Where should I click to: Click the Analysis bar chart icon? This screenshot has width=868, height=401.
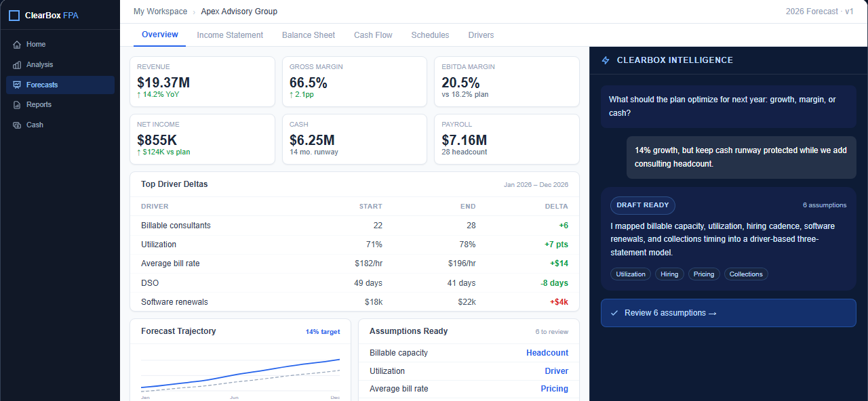click(17, 65)
